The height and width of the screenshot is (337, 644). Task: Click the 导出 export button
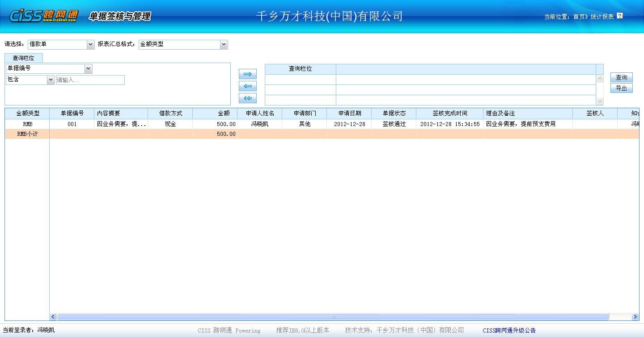point(621,88)
